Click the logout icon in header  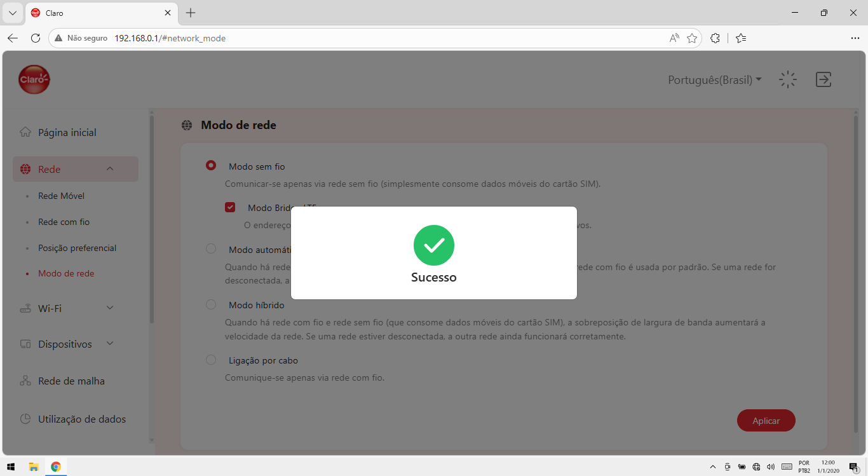824,79
